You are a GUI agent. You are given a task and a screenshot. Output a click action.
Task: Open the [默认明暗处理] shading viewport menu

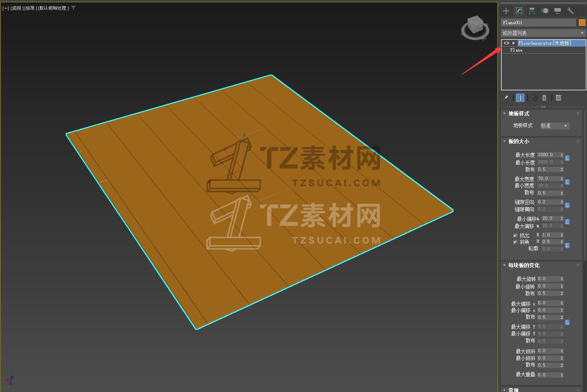54,8
